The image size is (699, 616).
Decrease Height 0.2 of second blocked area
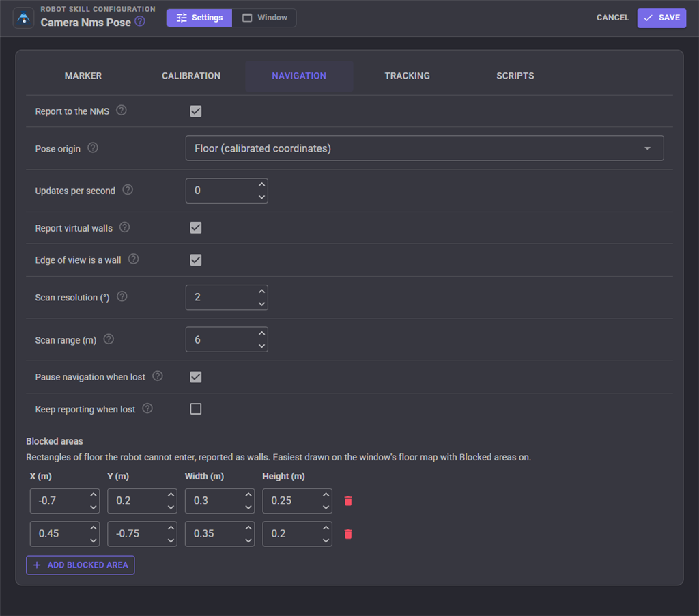click(x=326, y=540)
